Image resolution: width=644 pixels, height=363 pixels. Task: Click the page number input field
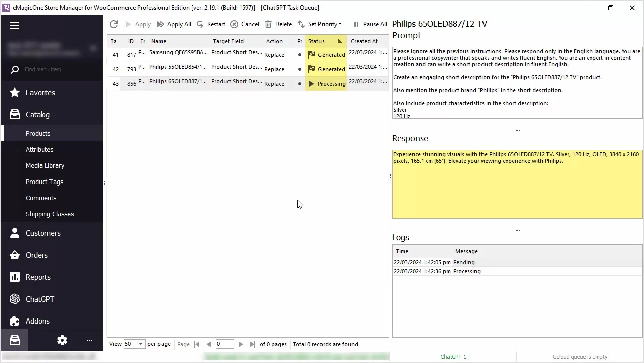224,344
